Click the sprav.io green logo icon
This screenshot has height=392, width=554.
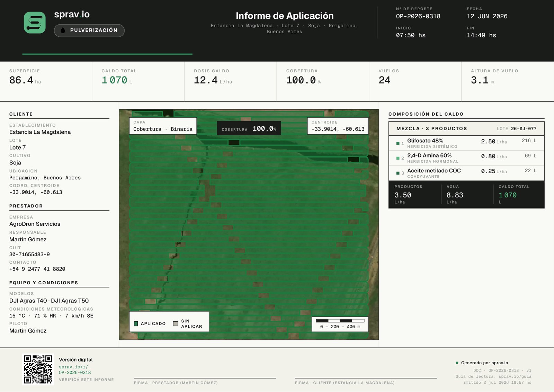35,23
